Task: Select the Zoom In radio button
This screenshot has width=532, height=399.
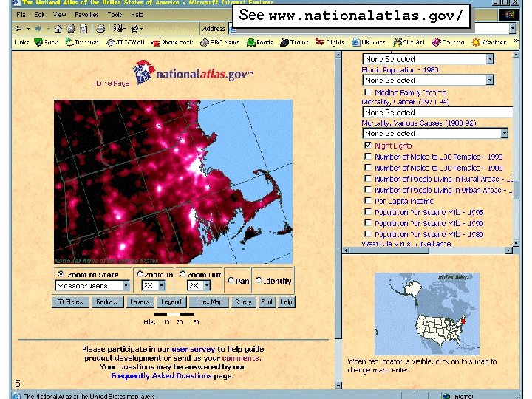Action: [140, 274]
